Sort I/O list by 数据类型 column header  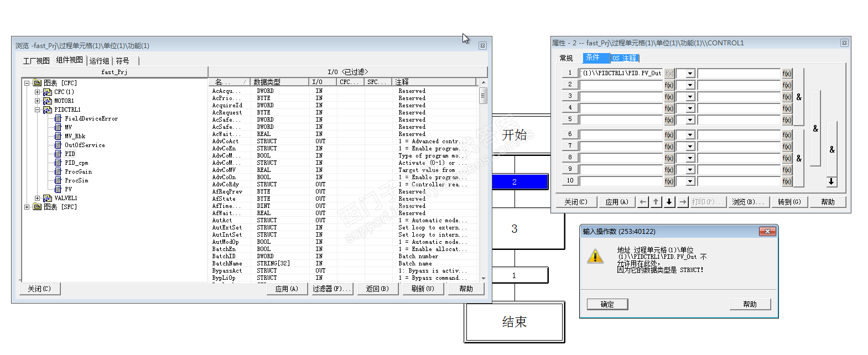[x=279, y=82]
